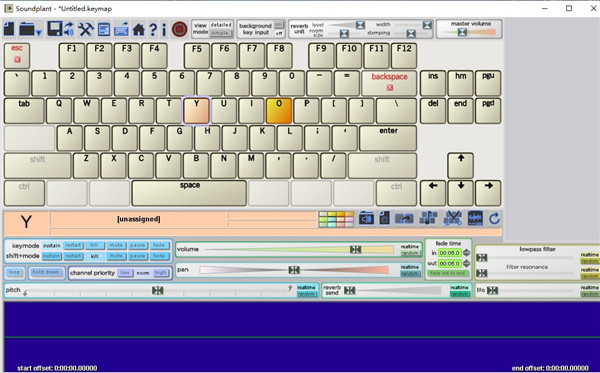Click the red record button

click(179, 29)
